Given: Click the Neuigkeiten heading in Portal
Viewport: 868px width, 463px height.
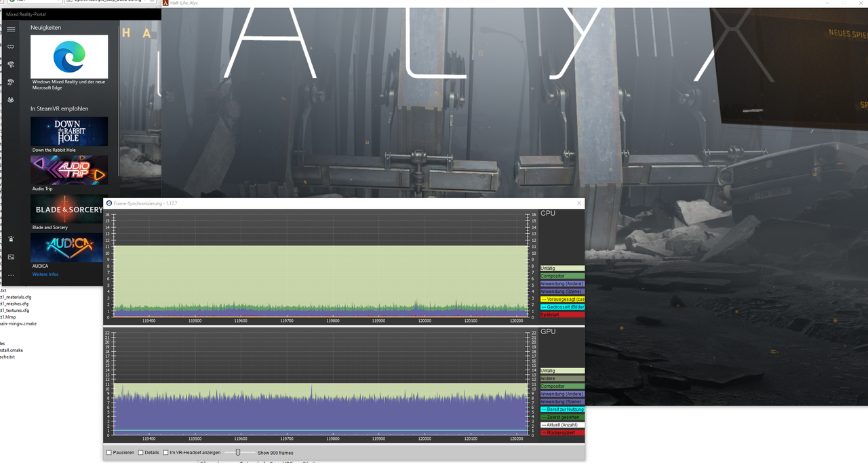Looking at the screenshot, I should pyautogui.click(x=45, y=27).
